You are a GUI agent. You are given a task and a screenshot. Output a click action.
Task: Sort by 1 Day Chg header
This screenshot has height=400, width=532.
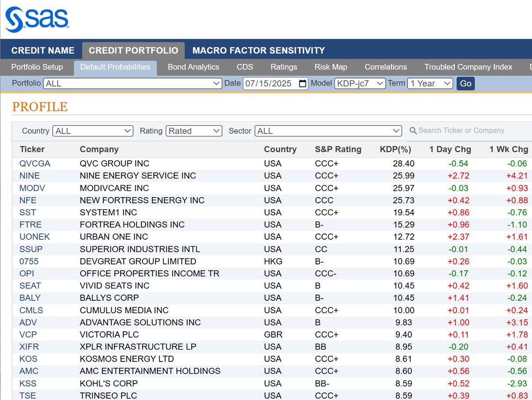coord(450,149)
